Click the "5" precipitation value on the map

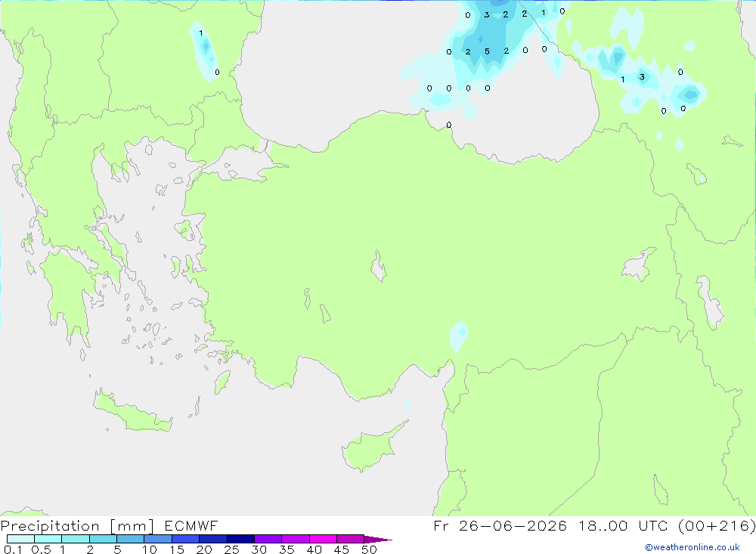[487, 51]
